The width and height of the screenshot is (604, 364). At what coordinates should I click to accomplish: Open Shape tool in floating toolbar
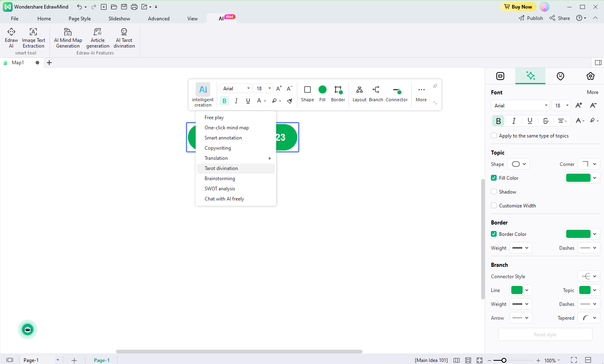(x=307, y=94)
